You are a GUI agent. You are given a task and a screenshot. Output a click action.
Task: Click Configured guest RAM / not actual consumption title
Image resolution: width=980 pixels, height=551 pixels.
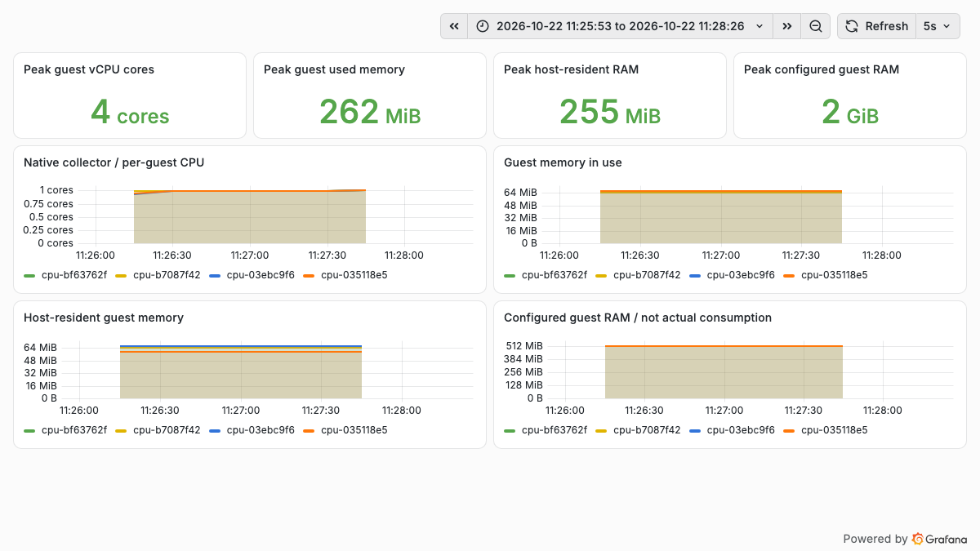[638, 318]
